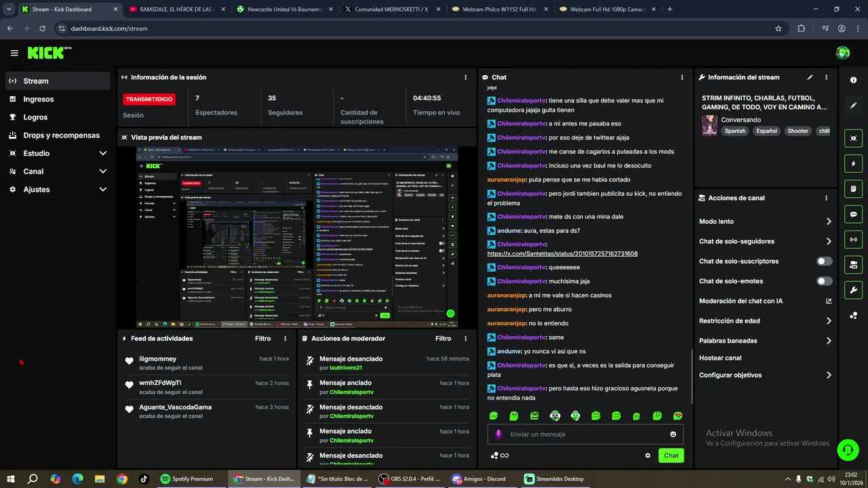868x488 pixels.
Task: Open Información del stream three-dot menu
Action: tap(826, 77)
